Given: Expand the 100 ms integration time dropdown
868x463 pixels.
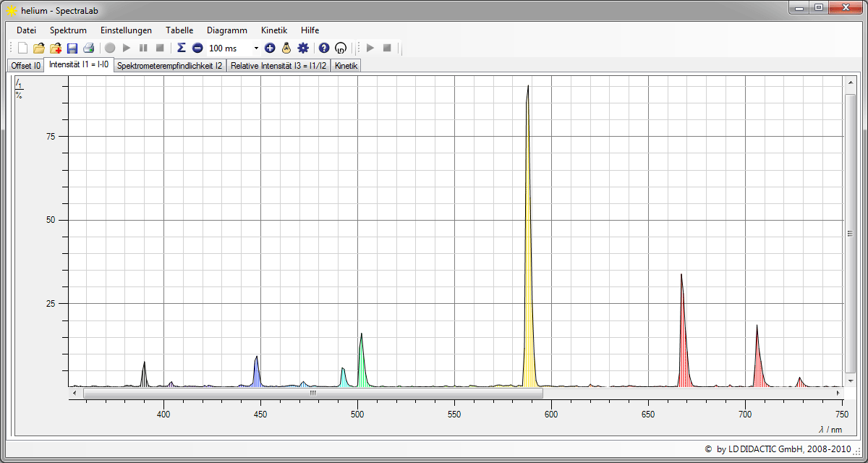Looking at the screenshot, I should [256, 48].
